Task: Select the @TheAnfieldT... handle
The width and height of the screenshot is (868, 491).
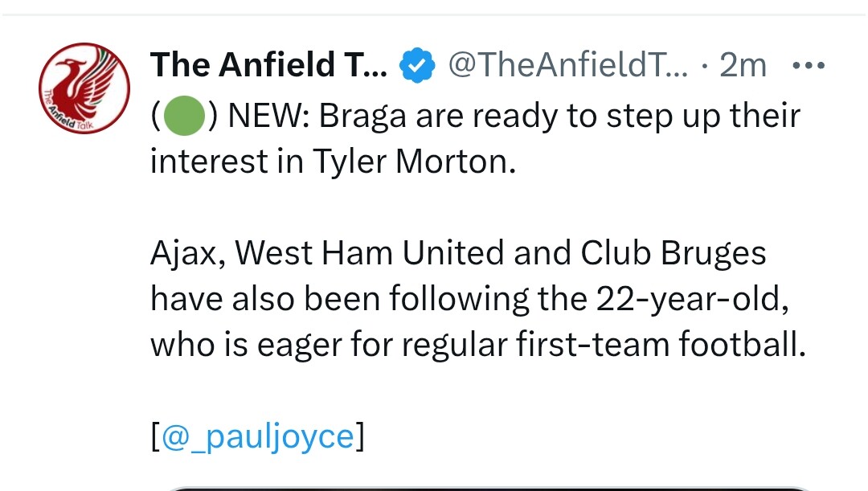Action: 567,66
